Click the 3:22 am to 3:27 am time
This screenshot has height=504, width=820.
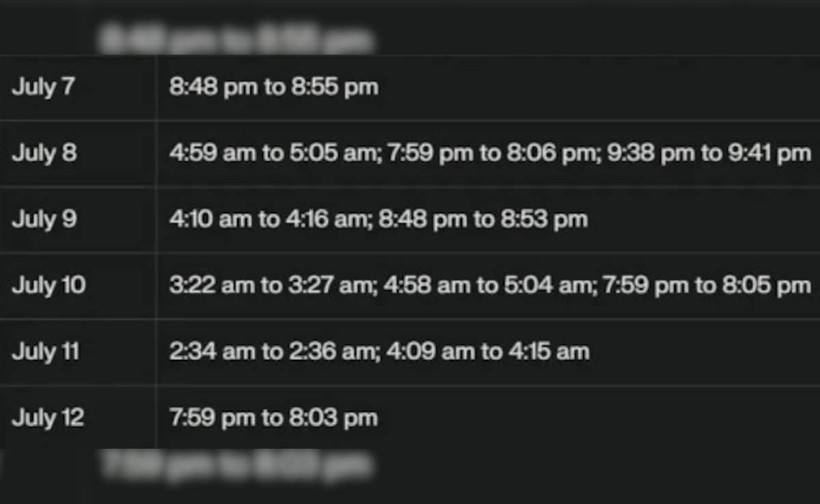270,285
